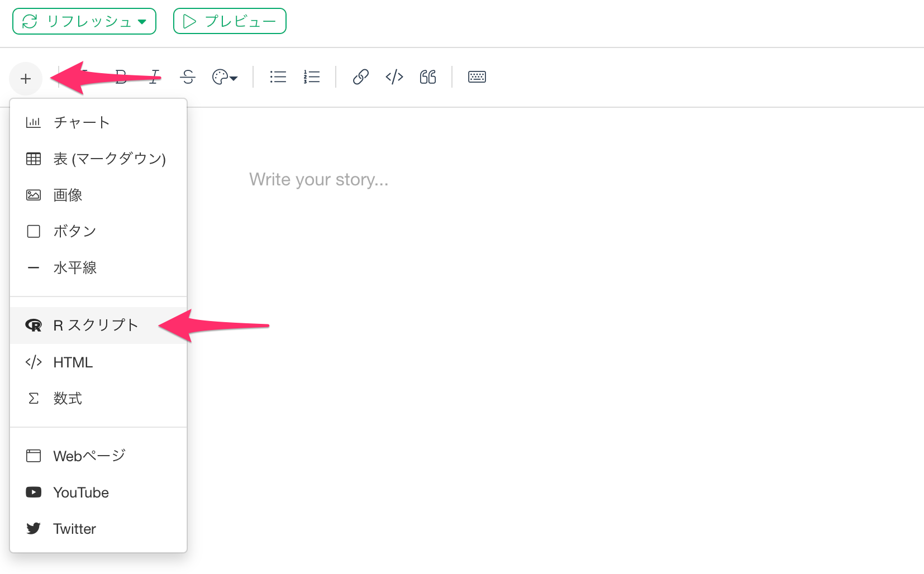
Task: Click the プレビュー button
Action: coord(230,21)
